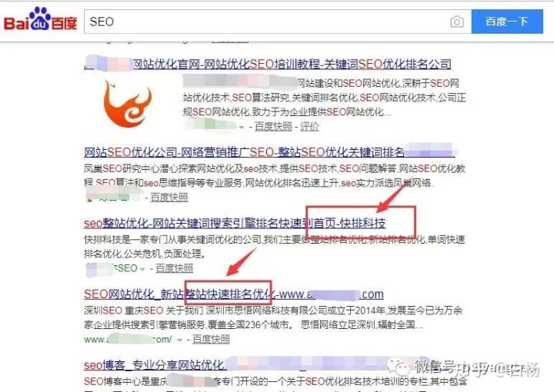
Task: Open 网站SEO优化公司 result title
Action: (269, 152)
